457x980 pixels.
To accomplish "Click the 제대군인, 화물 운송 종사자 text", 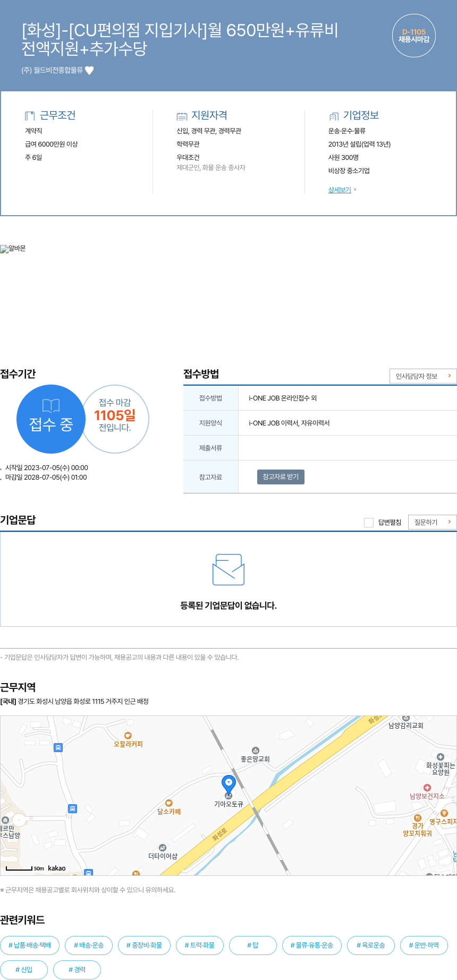I will [x=211, y=167].
